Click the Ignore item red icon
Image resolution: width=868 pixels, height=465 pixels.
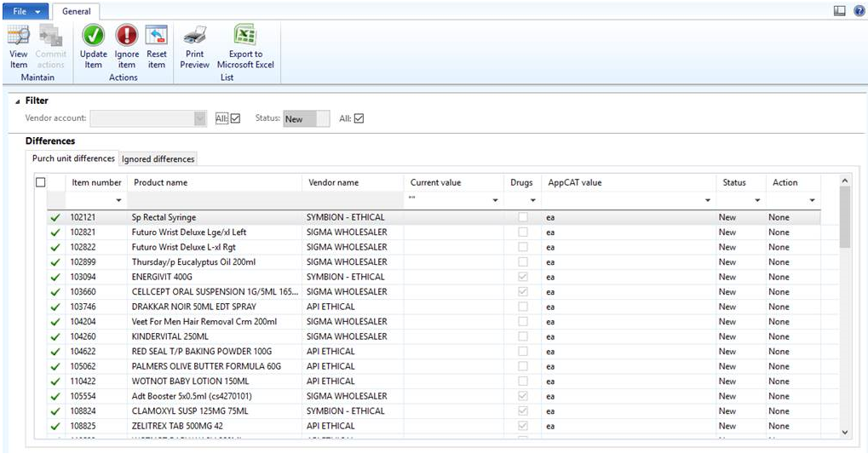[127, 36]
